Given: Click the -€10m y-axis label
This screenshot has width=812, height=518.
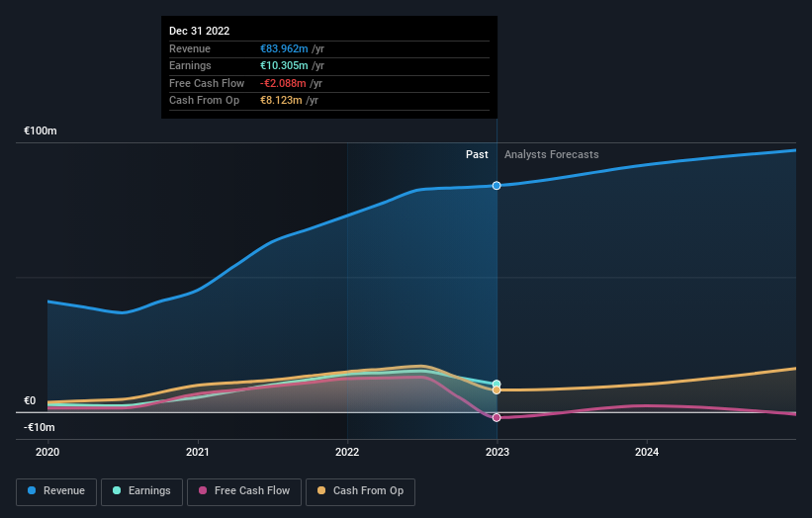Looking at the screenshot, I should tap(40, 427).
